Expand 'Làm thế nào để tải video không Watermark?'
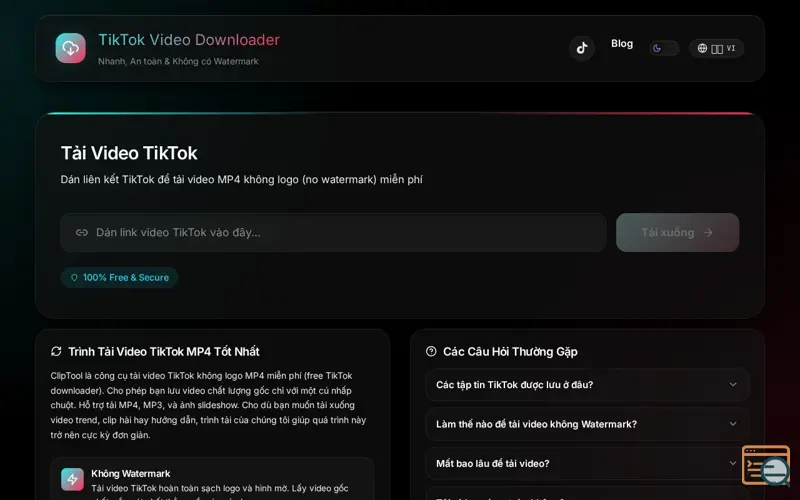800x500 pixels. point(587,424)
